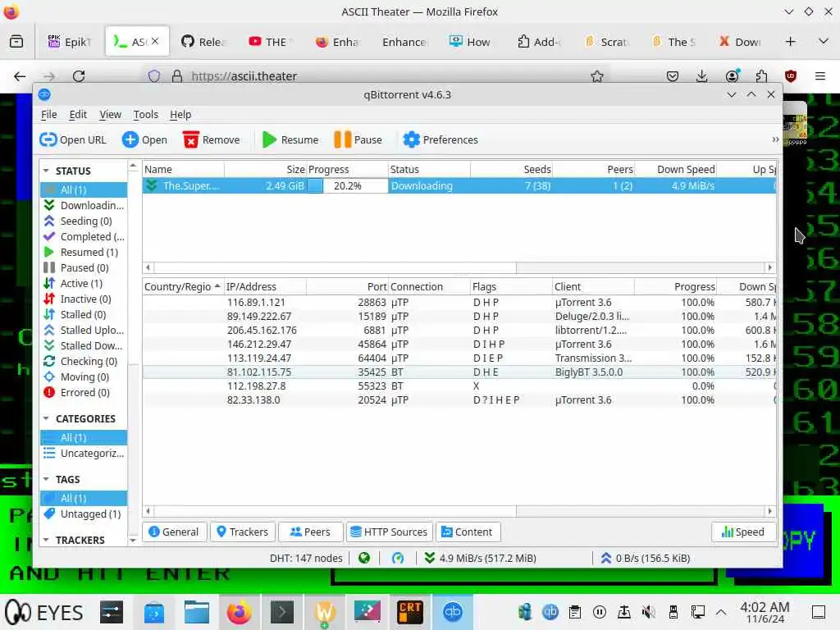Open the file manager in the taskbar
840x630 pixels.
coord(197,612)
